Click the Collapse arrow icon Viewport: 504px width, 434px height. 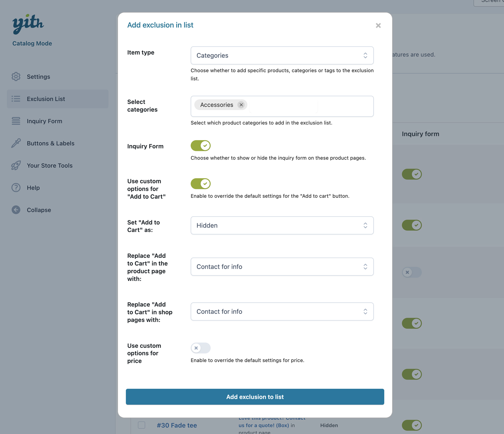[x=16, y=210]
